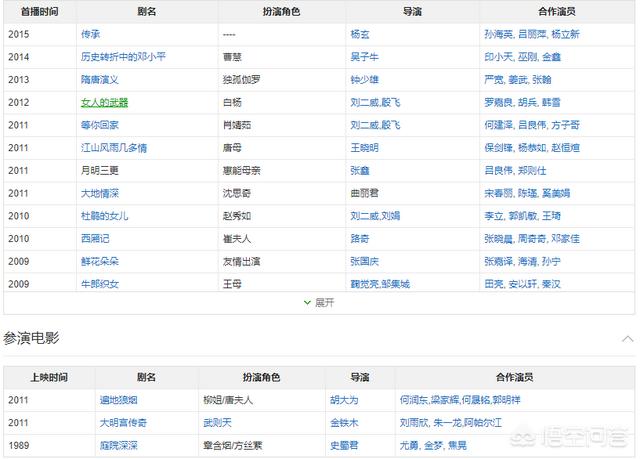Click the 上映时间 column header

[x=49, y=377]
